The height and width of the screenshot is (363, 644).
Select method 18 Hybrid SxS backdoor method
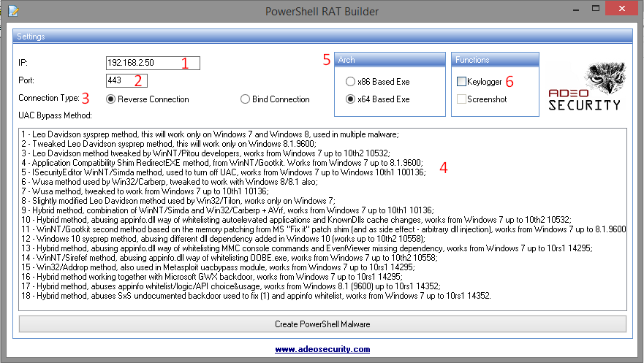coord(257,296)
